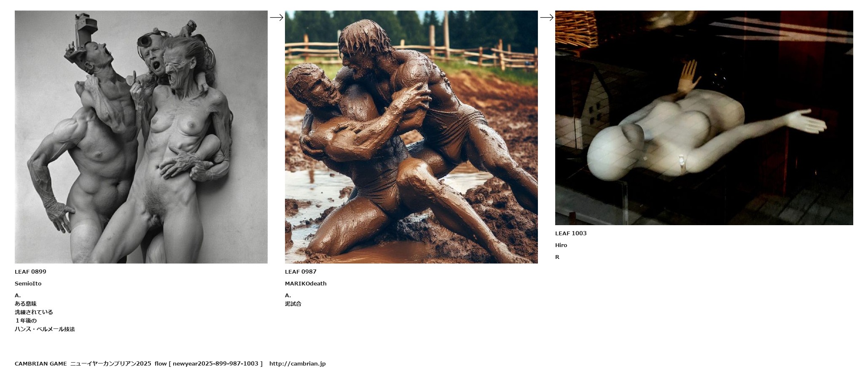Open the mannequin image LEAF 1003
Viewport: 868px width, 374px height.
click(704, 118)
